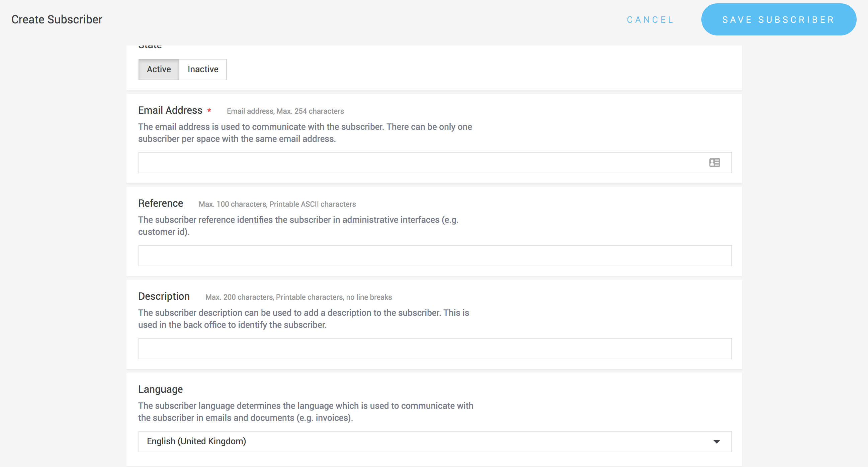Click inside the Description input box
This screenshot has width=868, height=467.
pos(435,349)
